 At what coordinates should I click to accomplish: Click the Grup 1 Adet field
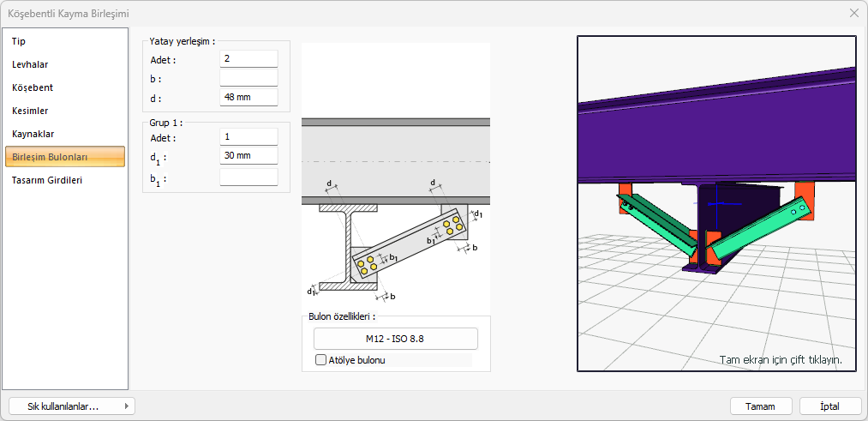click(x=248, y=136)
